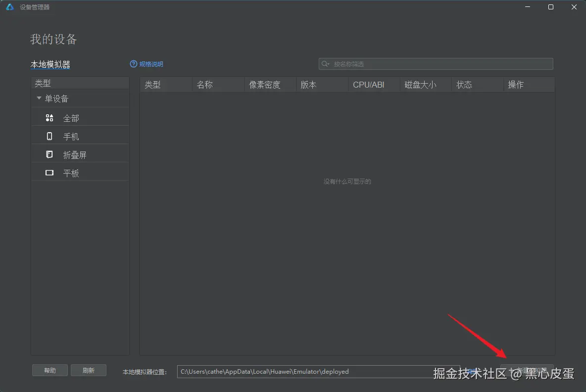The width and height of the screenshot is (586, 392).
Task: Open the search magnifier dropdown in filter box
Action: [x=326, y=64]
